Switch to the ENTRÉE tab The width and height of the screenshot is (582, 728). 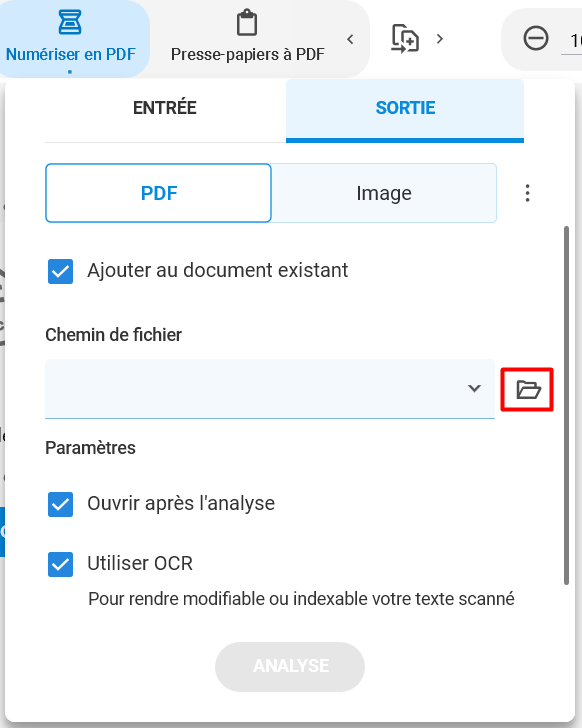[165, 108]
